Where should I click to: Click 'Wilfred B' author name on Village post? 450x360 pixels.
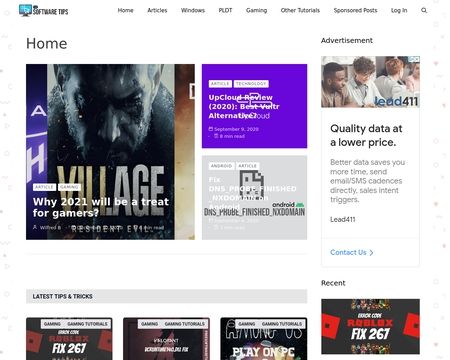tap(50, 228)
